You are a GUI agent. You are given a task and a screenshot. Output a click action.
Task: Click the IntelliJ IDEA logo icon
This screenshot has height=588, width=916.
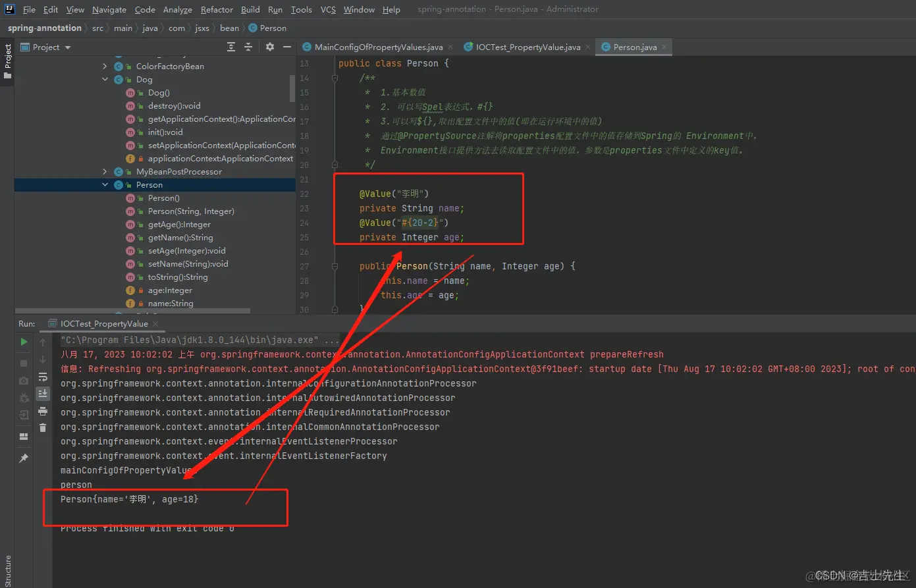pos(10,9)
